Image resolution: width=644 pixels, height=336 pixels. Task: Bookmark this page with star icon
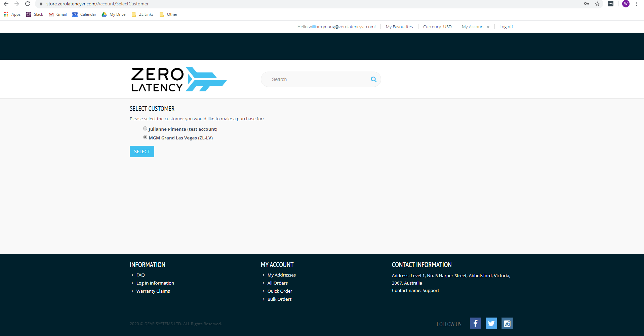[x=597, y=4]
